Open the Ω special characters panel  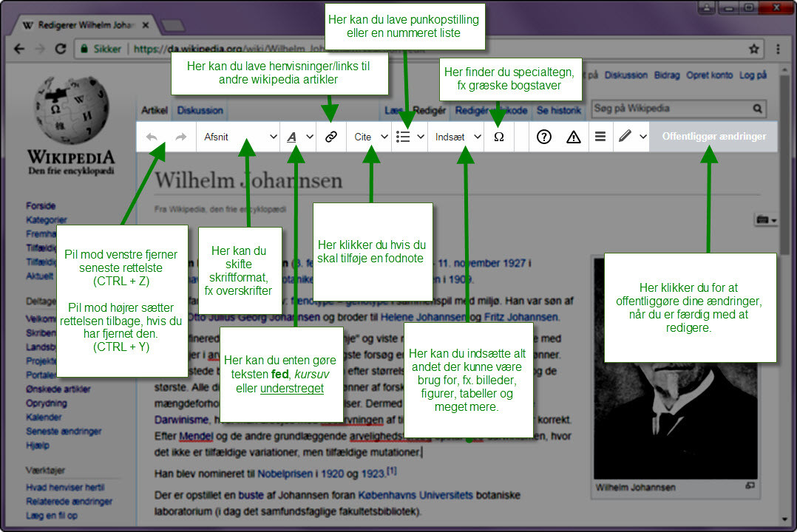pyautogui.click(x=499, y=137)
